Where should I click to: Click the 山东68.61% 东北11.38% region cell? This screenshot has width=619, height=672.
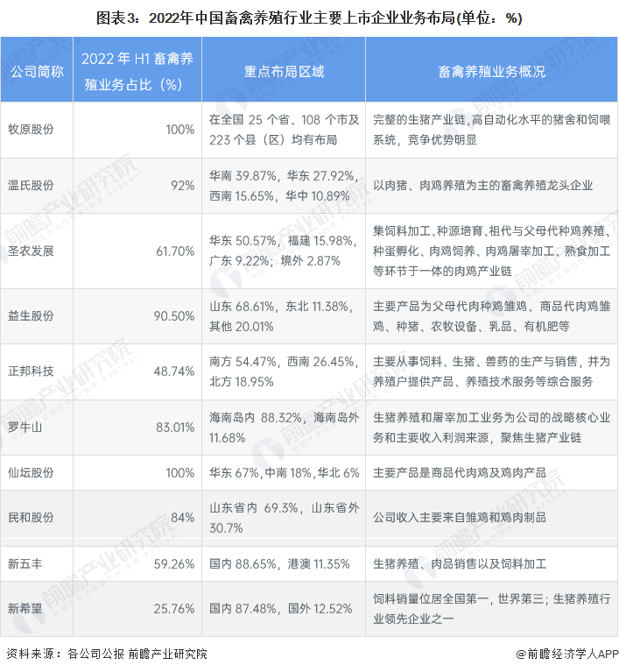[284, 316]
